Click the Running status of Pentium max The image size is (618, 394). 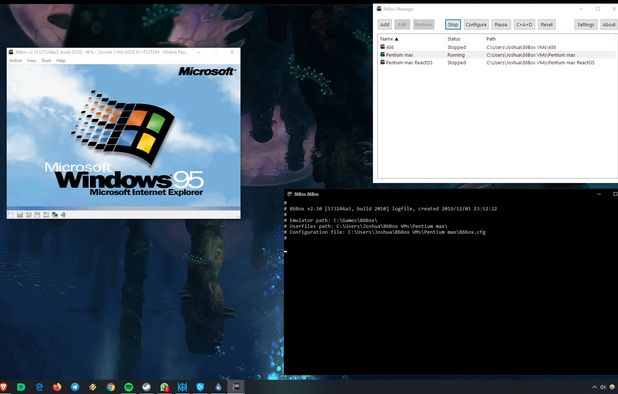(456, 55)
